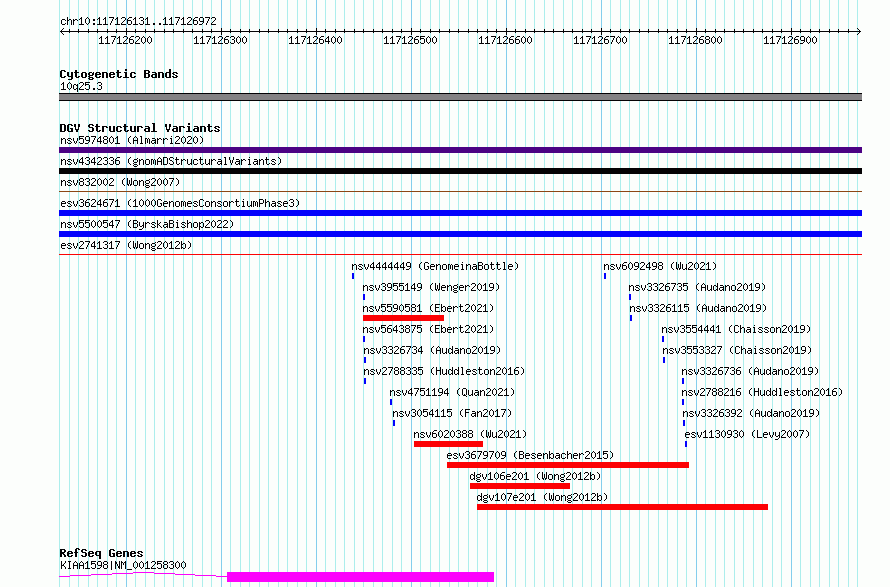The image size is (890, 587).
Task: Open the nsv6020388 (Wu2021) label
Action: coord(471,434)
